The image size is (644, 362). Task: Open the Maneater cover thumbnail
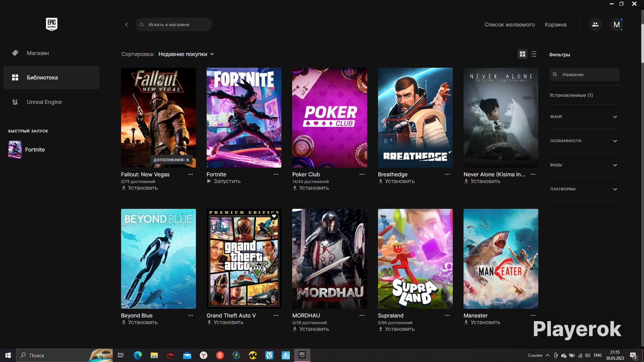(x=501, y=259)
